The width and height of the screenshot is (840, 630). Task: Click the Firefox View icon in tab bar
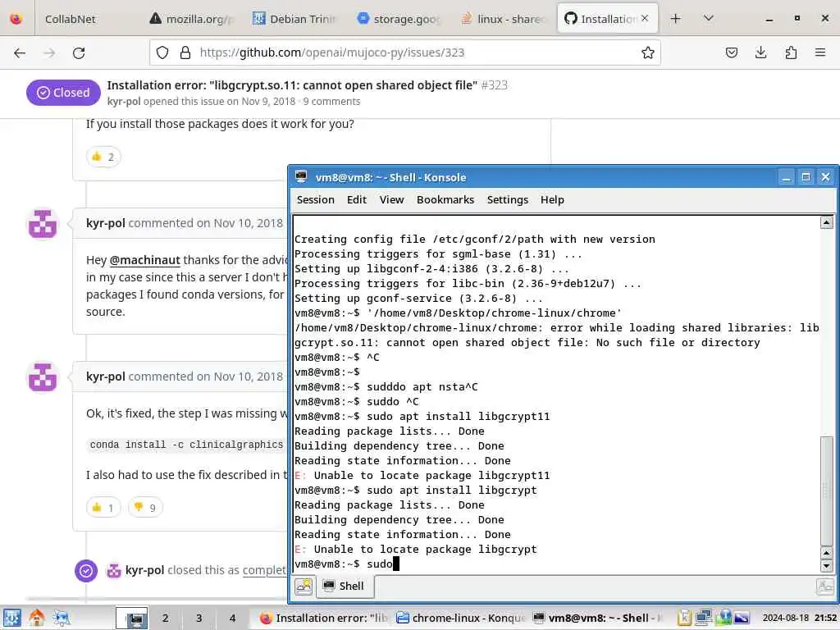pos(16,19)
